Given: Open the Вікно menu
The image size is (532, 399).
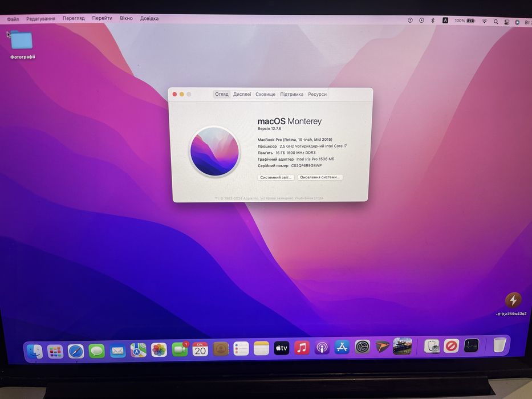Looking at the screenshot, I should point(126,18).
